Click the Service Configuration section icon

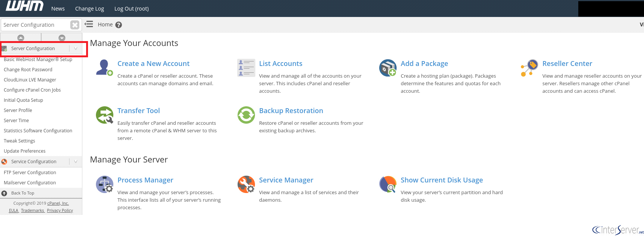pyautogui.click(x=5, y=162)
